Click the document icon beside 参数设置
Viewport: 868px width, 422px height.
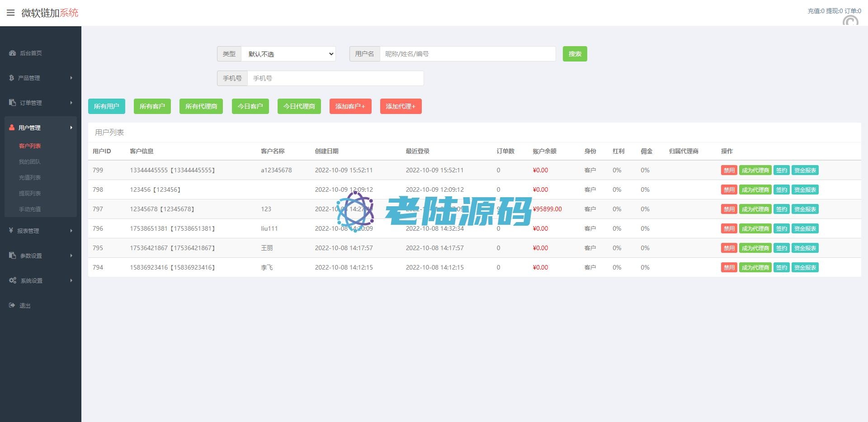pyautogui.click(x=12, y=256)
